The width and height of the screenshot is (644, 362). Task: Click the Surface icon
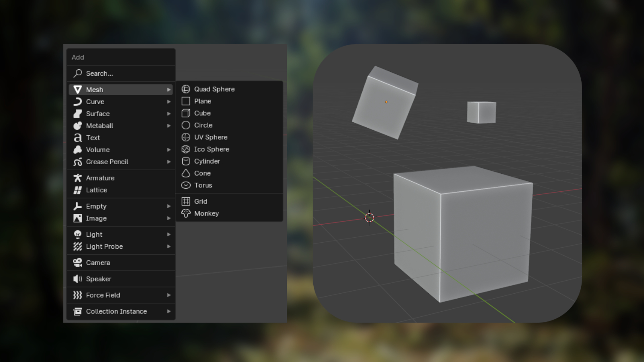coord(77,114)
